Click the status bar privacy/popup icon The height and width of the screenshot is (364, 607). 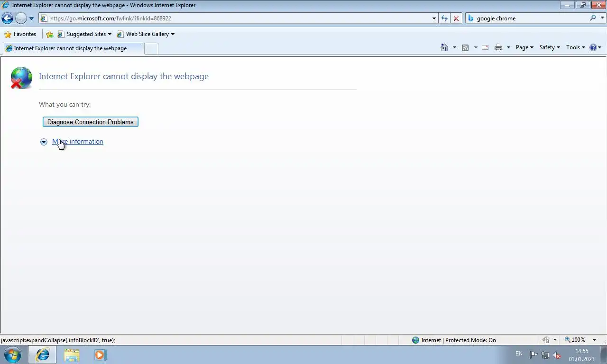click(546, 340)
